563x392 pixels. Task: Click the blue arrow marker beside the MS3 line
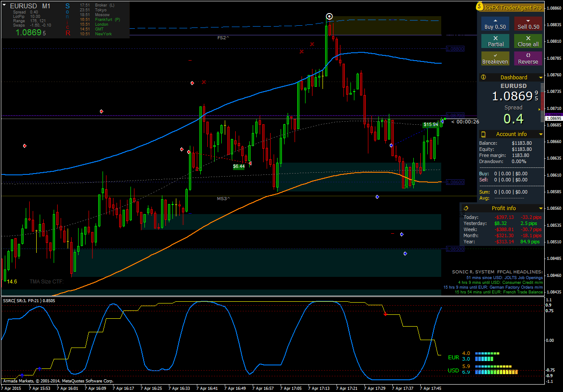point(377,197)
